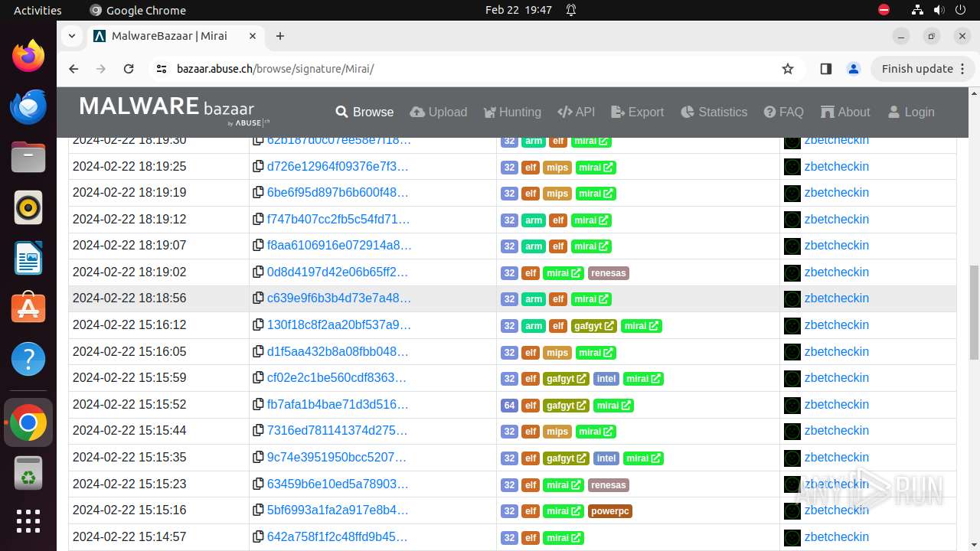Copy hash d1f5aa432b8a08fbb048 to clipboard

pos(258,352)
